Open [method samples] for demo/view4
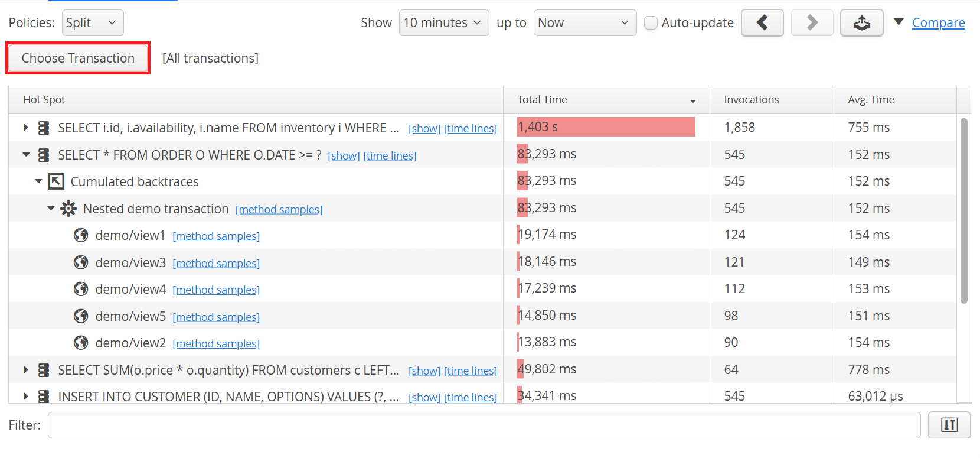Viewport: 980px width, 458px height. tap(216, 290)
